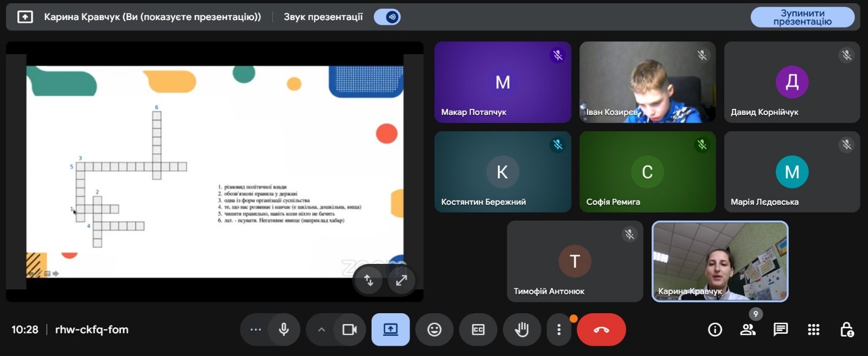
Task: Click the swap layout arrows on presentation
Action: pos(369,280)
